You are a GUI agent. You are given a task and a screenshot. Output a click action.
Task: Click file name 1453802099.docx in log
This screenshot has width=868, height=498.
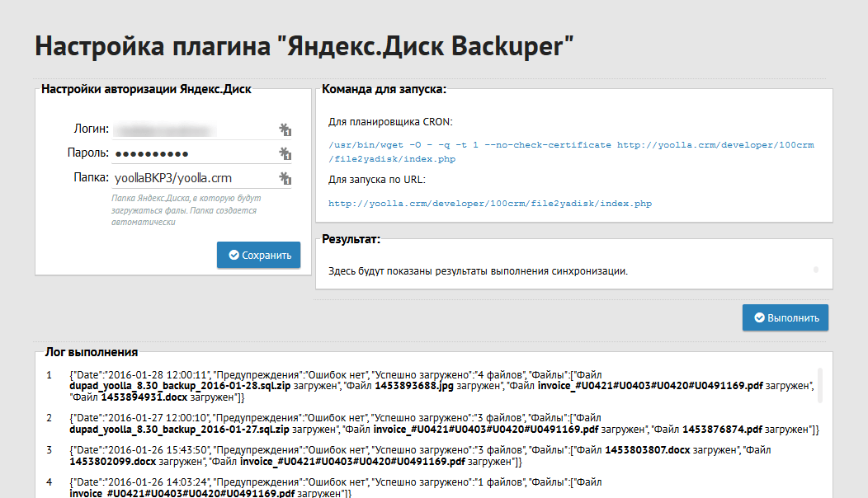tap(113, 462)
